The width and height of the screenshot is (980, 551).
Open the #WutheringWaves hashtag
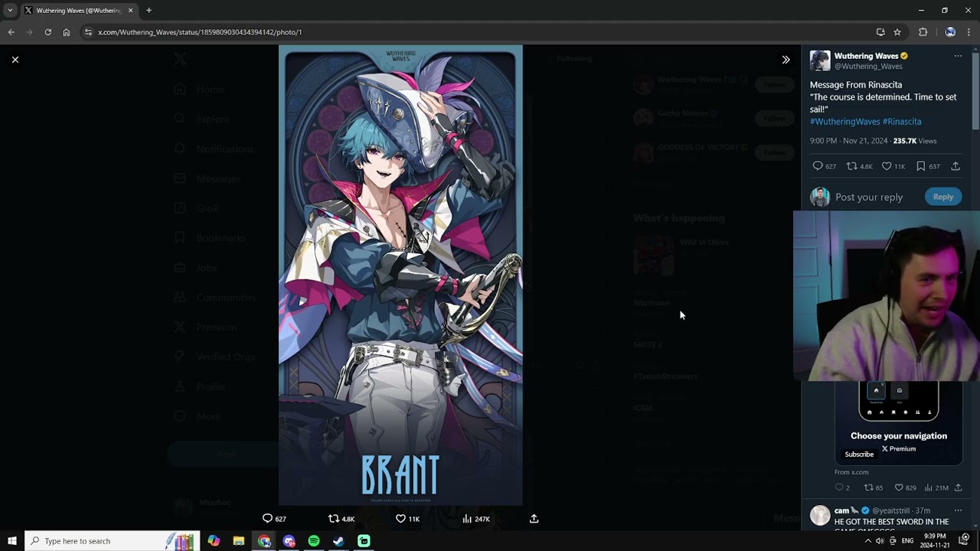pyautogui.click(x=844, y=122)
